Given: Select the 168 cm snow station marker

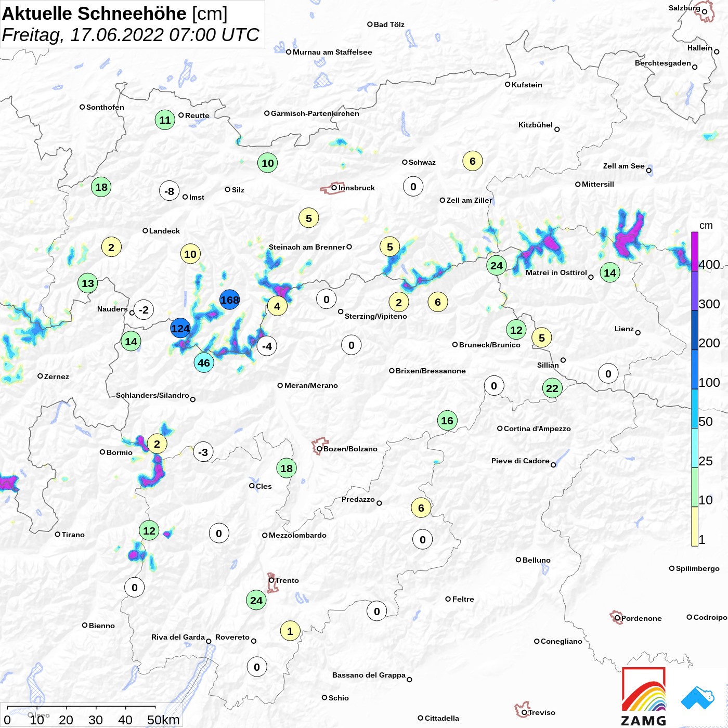Looking at the screenshot, I should 229,300.
